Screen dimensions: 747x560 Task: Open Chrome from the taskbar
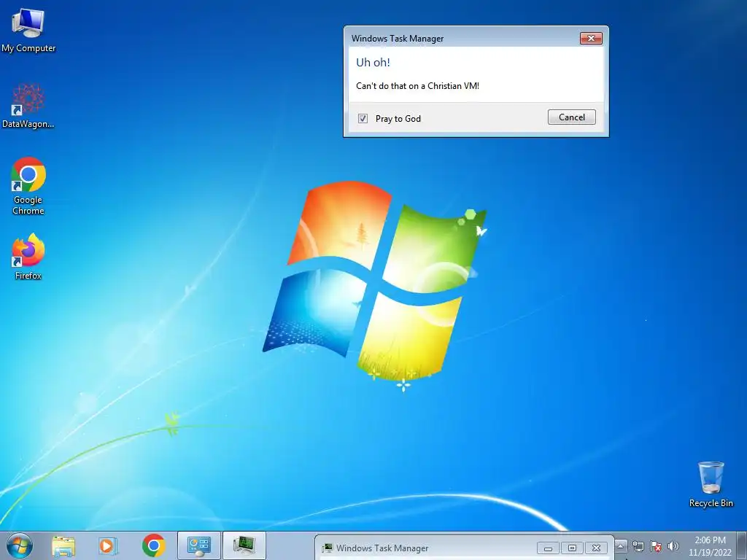153,545
